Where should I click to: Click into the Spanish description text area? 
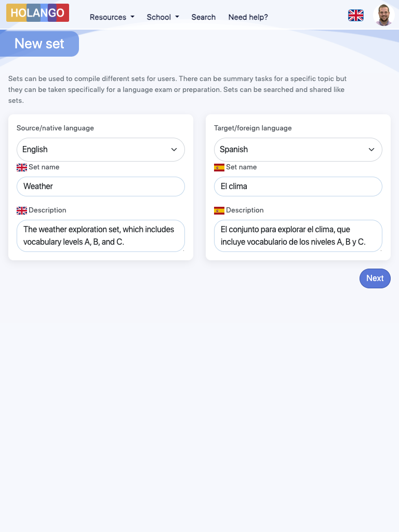298,236
